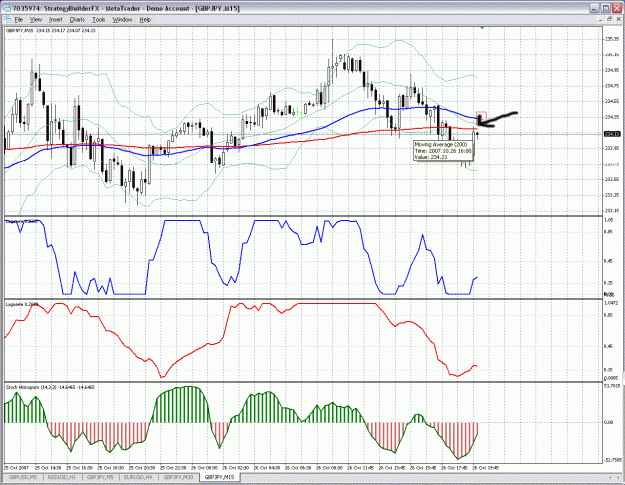Click the current price label 234.13
This screenshot has height=485, width=625.
(611, 134)
